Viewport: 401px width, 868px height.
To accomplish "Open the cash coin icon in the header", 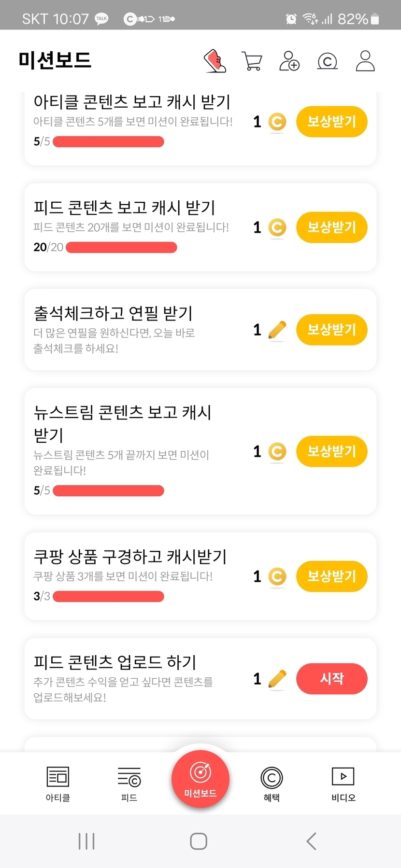I will [x=327, y=61].
